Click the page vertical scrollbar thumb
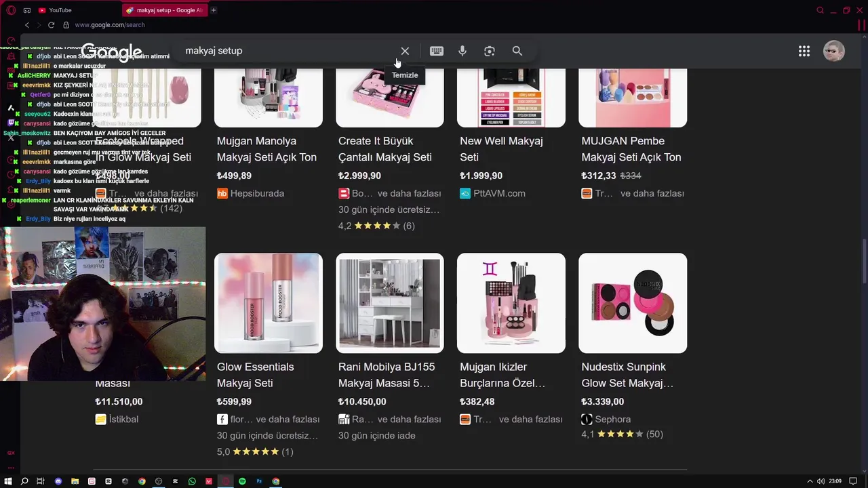This screenshot has height=488, width=868. tap(864, 262)
